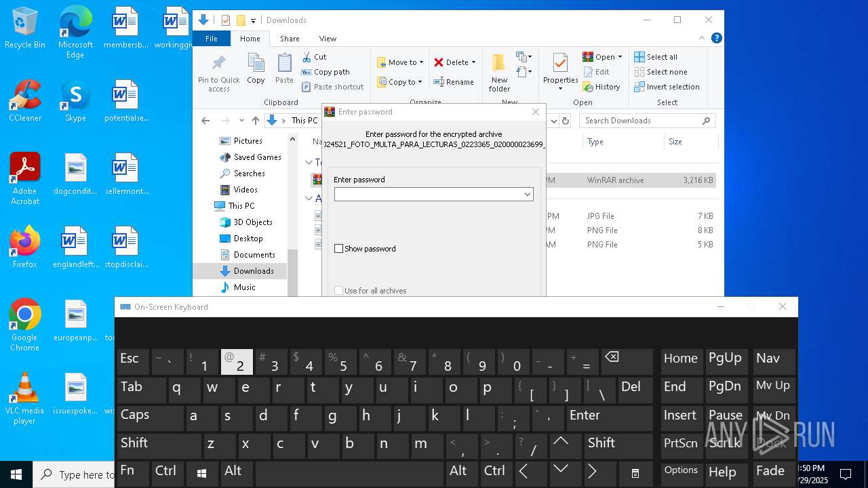The height and width of the screenshot is (488, 868).
Task: Toggle the left Alt key on keyboard
Action: pos(236,474)
